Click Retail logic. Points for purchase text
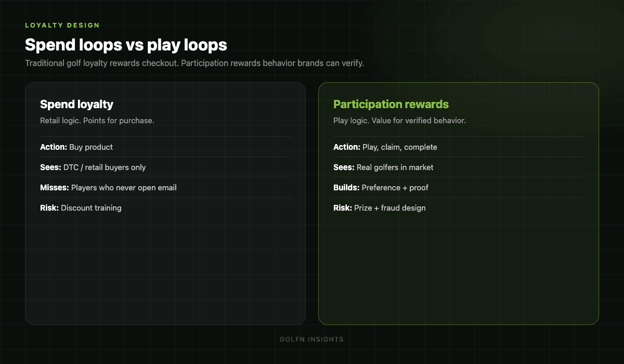The height and width of the screenshot is (364, 624). tap(97, 121)
